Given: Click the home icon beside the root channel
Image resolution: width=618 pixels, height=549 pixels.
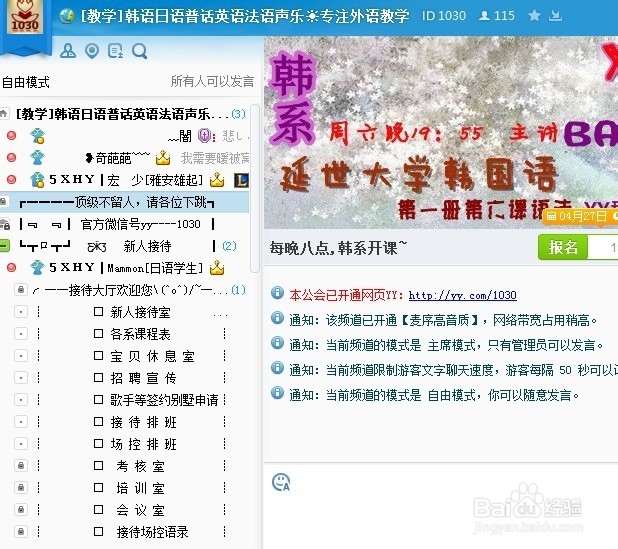Looking at the screenshot, I should coord(4,114).
